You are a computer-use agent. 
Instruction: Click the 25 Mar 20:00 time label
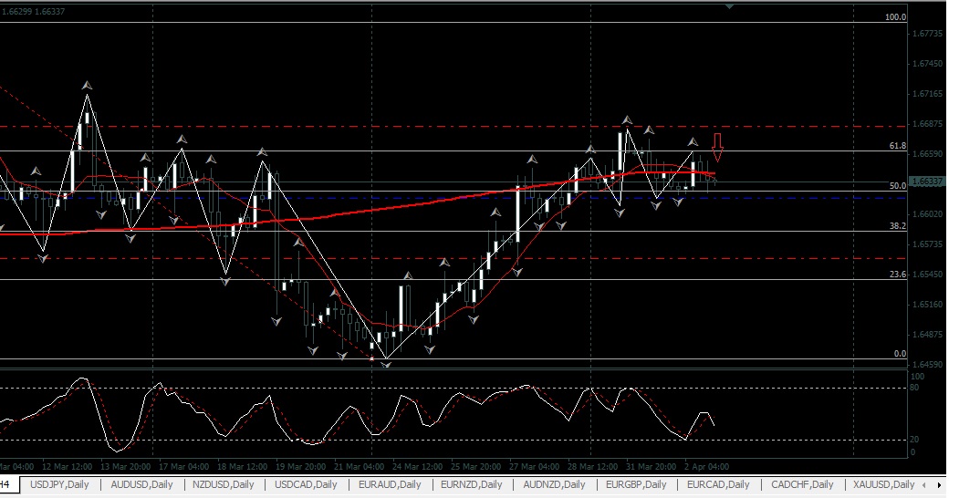click(475, 467)
